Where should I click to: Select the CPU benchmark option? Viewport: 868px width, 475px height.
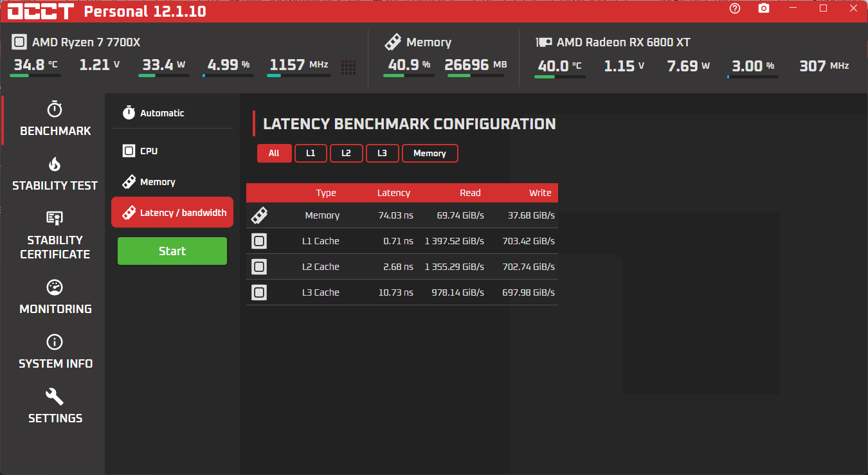[172, 151]
